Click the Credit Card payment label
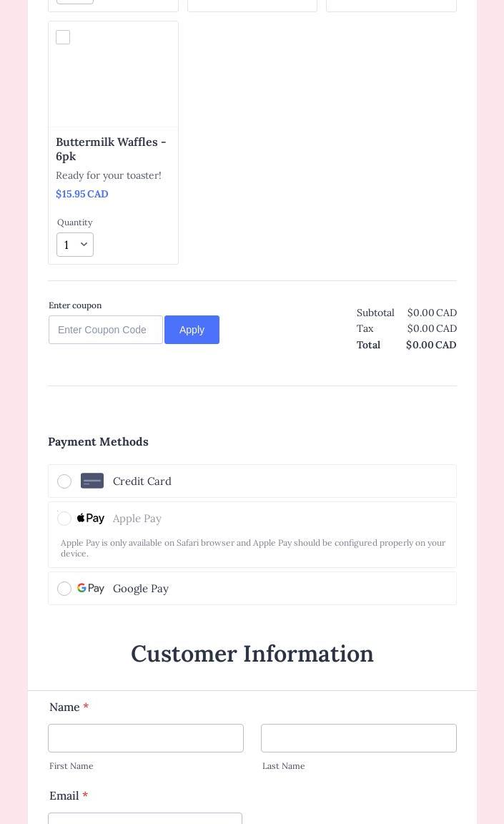 click(x=142, y=481)
